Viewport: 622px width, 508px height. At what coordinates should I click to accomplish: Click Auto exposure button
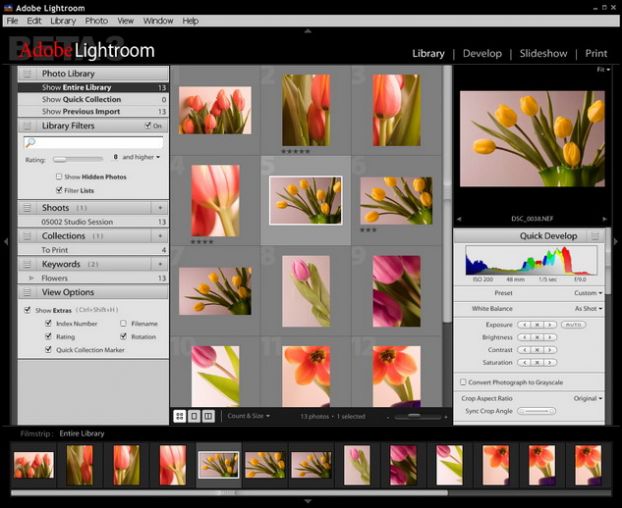pyautogui.click(x=573, y=325)
